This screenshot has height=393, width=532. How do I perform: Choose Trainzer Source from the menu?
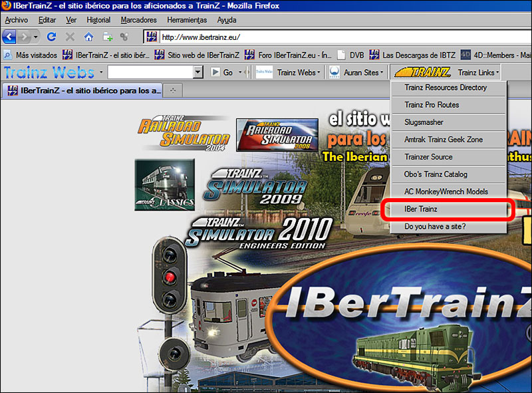point(448,157)
